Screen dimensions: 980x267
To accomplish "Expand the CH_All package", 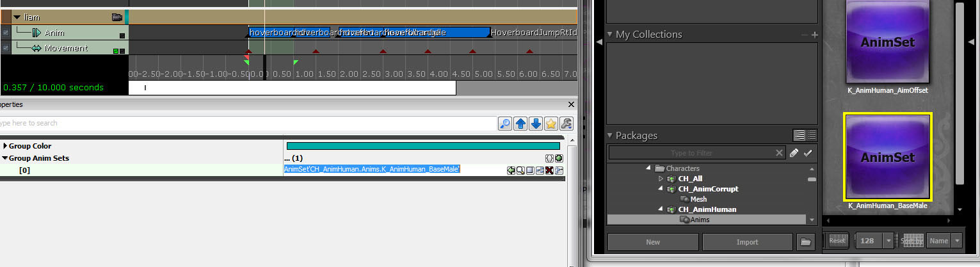I will coord(661,179).
